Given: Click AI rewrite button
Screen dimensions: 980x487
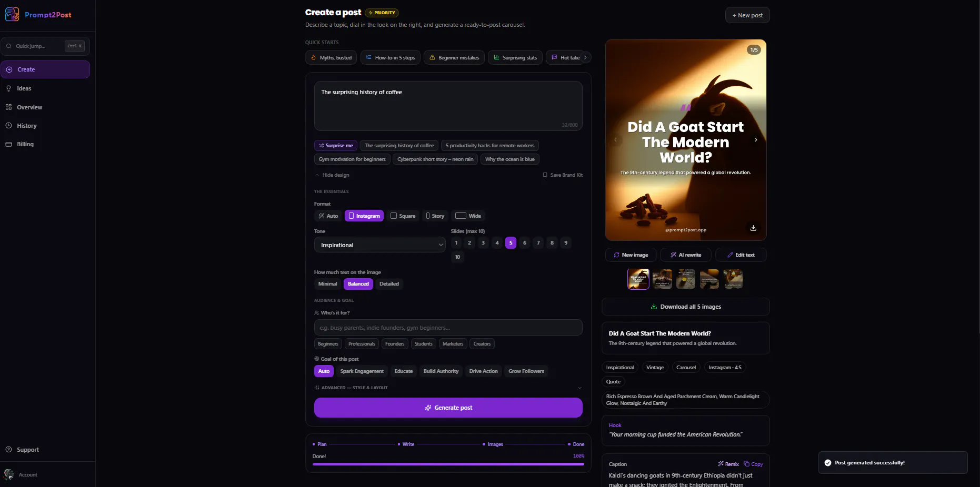Looking at the screenshot, I should pyautogui.click(x=686, y=255).
